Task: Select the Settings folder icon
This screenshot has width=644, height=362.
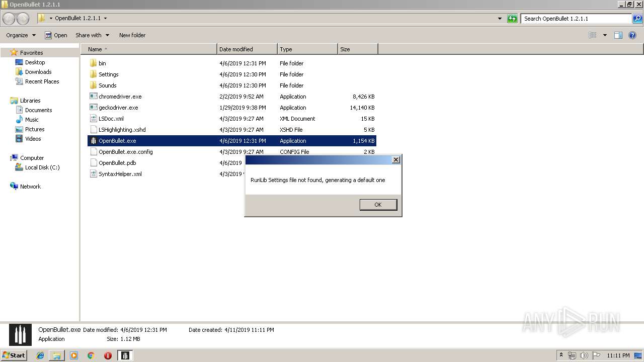Action: [x=93, y=74]
